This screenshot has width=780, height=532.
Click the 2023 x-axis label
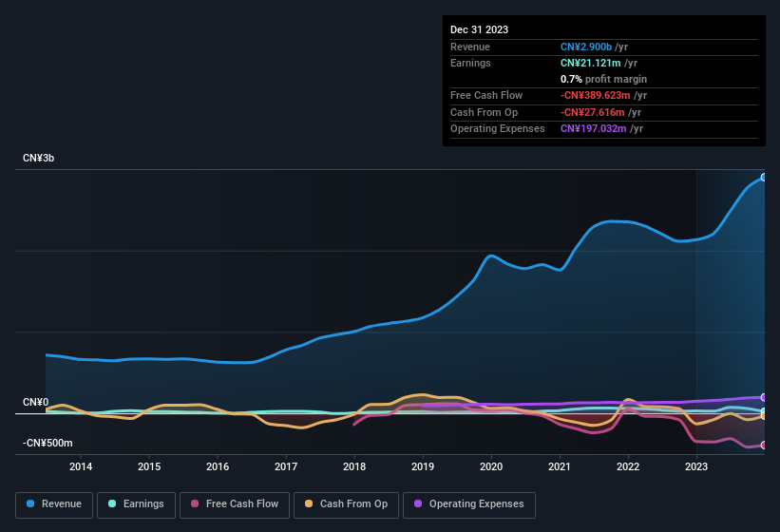(696, 466)
